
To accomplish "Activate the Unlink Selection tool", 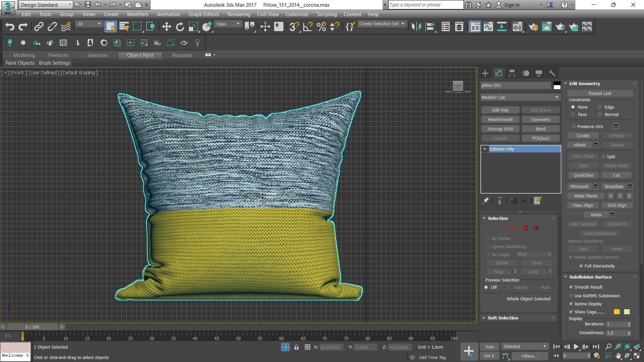I will 52,27.
